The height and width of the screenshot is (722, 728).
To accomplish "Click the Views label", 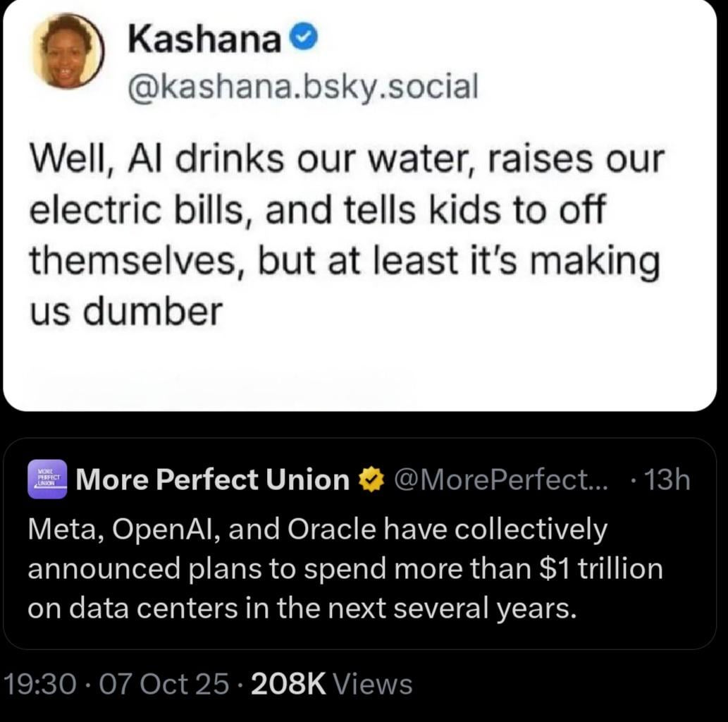I will (373, 684).
